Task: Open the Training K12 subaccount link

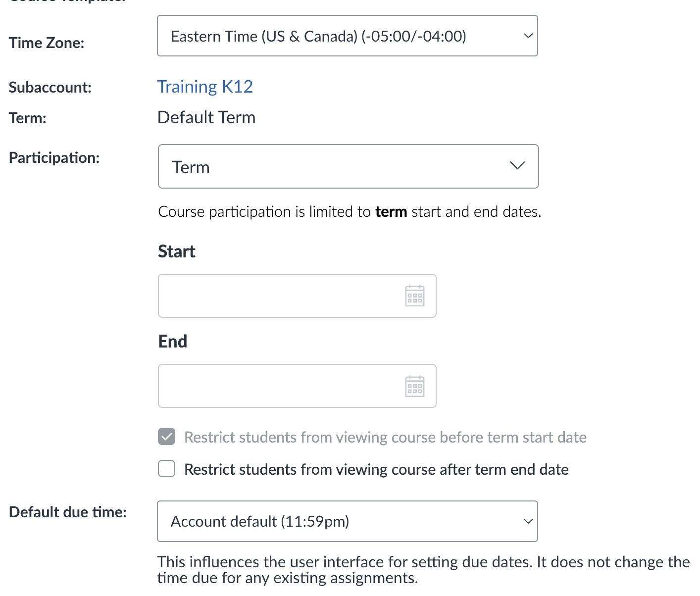Action: tap(205, 87)
